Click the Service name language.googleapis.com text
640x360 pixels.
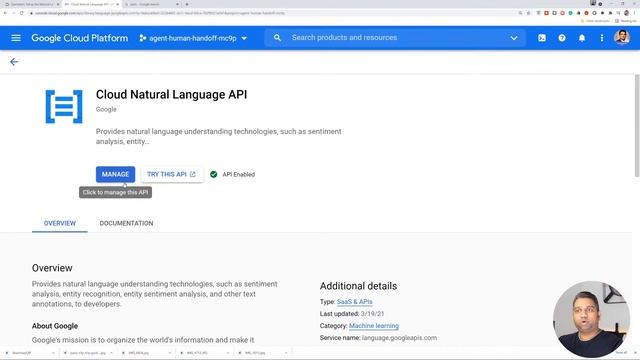pos(378,338)
